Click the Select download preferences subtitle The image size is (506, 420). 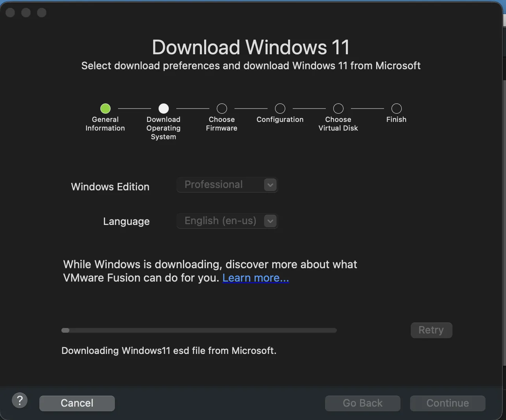pos(251,66)
